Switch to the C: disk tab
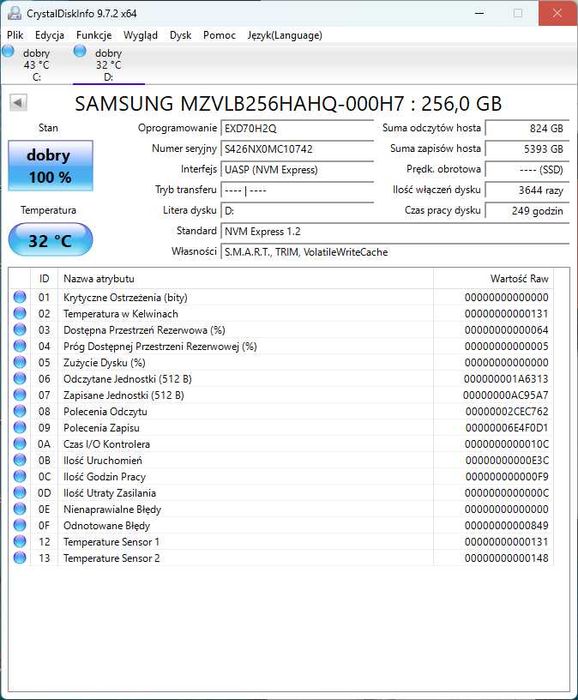Viewport: 578px width, 700px height. [x=37, y=64]
